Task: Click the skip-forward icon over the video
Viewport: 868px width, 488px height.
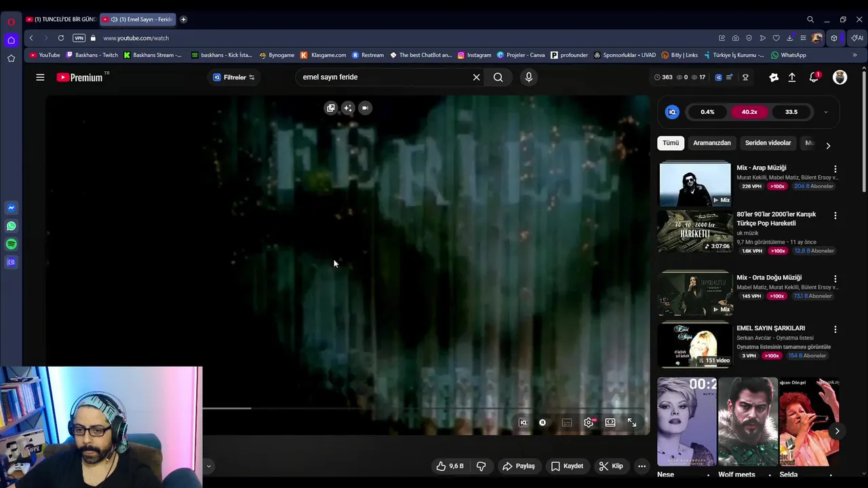Action: click(365, 108)
